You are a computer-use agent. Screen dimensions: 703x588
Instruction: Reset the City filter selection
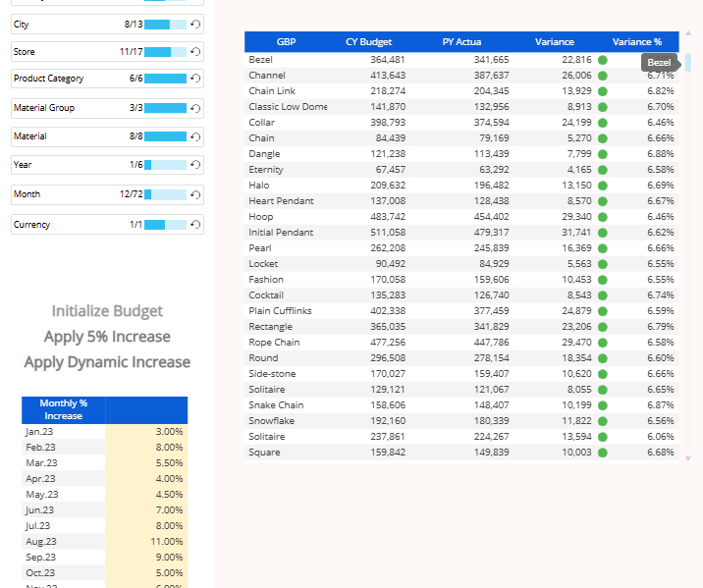point(195,25)
